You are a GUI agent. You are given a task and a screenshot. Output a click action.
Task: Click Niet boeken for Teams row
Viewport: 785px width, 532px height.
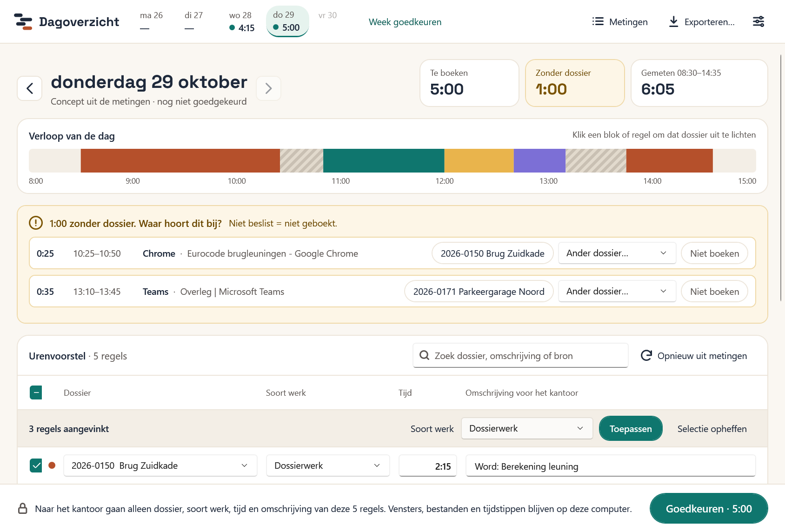(x=714, y=292)
